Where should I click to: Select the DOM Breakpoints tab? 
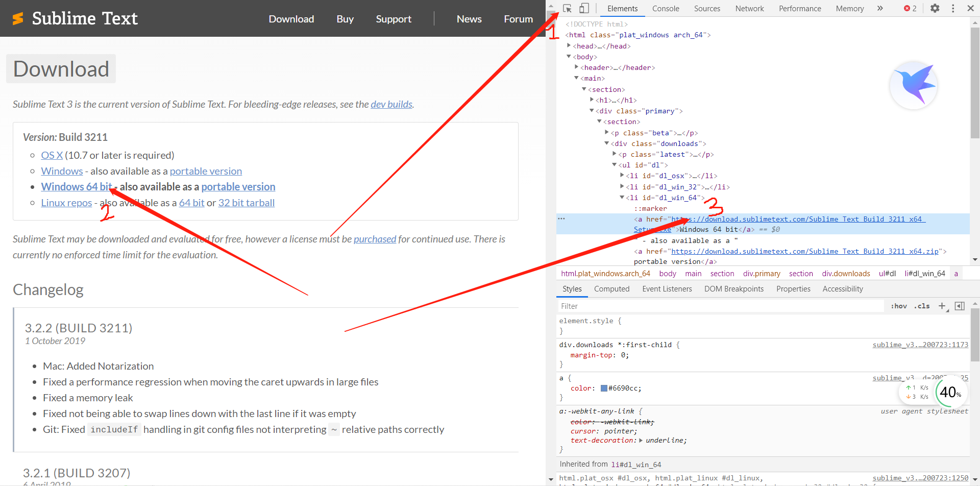click(x=734, y=289)
